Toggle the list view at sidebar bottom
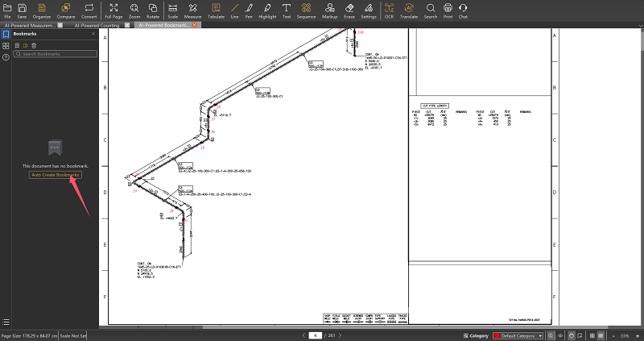644x341 pixels. [6, 322]
